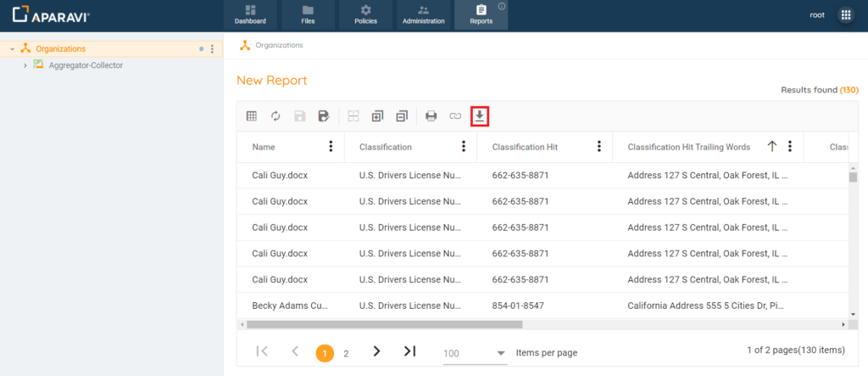Sort by the Name column header
The image size is (868, 376).
pyautogui.click(x=264, y=147)
